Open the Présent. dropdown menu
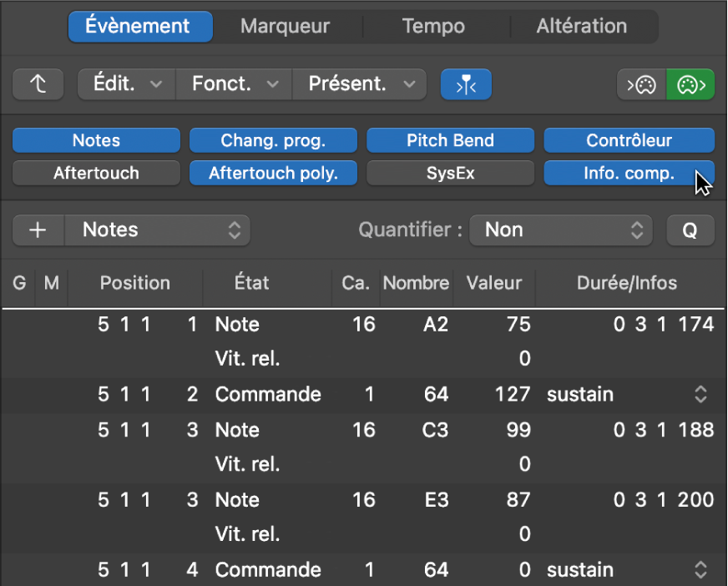Image resolution: width=728 pixels, height=586 pixels. click(x=359, y=83)
